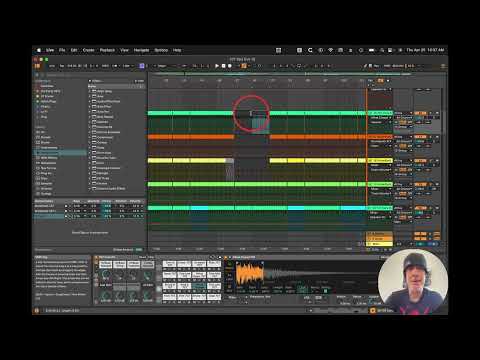Toggle the activator on the cyan track

tap(420, 208)
